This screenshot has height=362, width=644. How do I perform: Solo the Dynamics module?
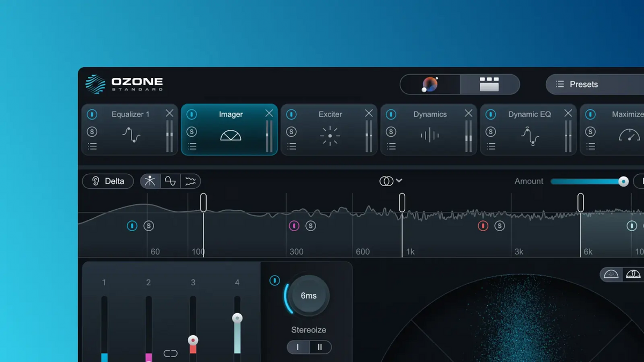coord(391,132)
